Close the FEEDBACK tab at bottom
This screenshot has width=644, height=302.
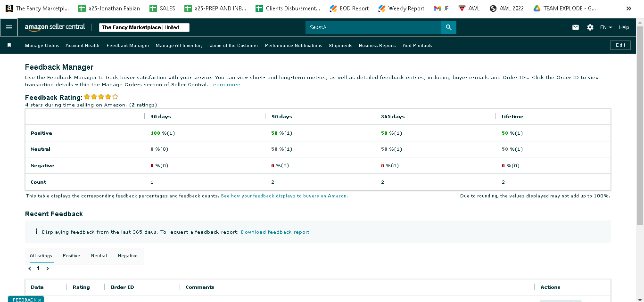point(40,300)
